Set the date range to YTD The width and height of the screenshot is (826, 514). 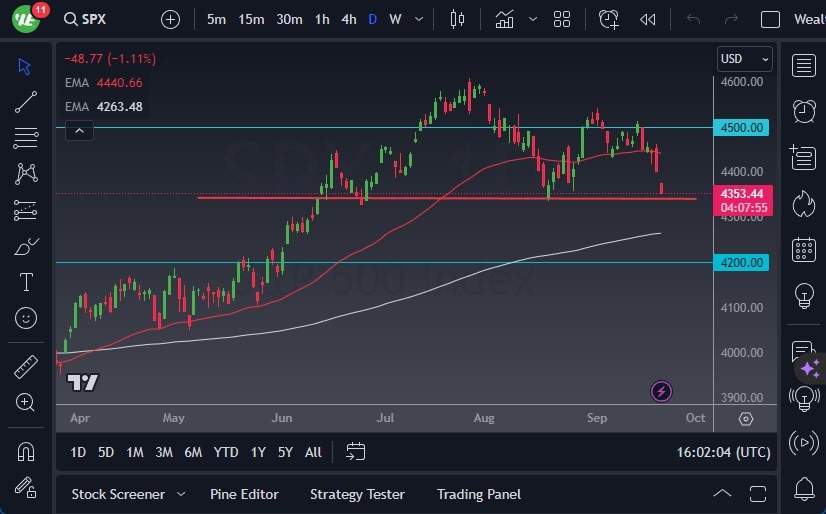pos(226,452)
